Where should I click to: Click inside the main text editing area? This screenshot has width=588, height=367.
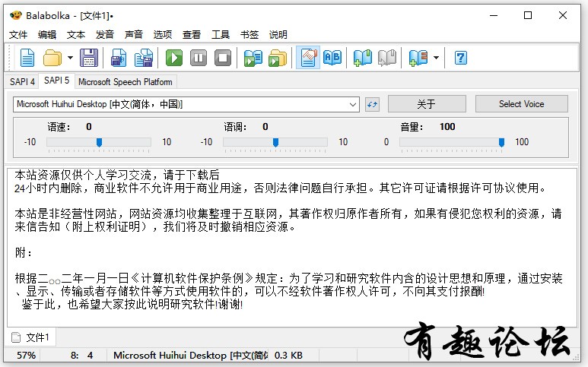click(292, 247)
